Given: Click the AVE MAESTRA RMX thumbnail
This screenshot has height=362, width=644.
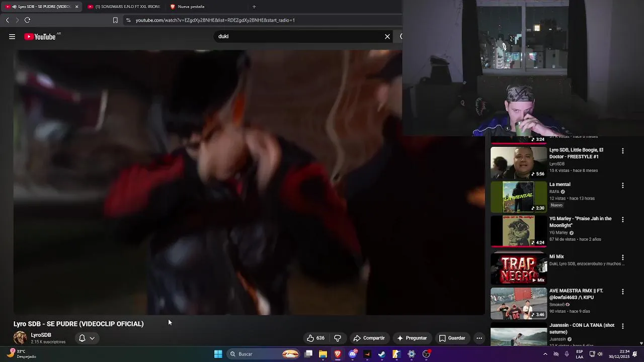Looking at the screenshot, I should (x=518, y=303).
